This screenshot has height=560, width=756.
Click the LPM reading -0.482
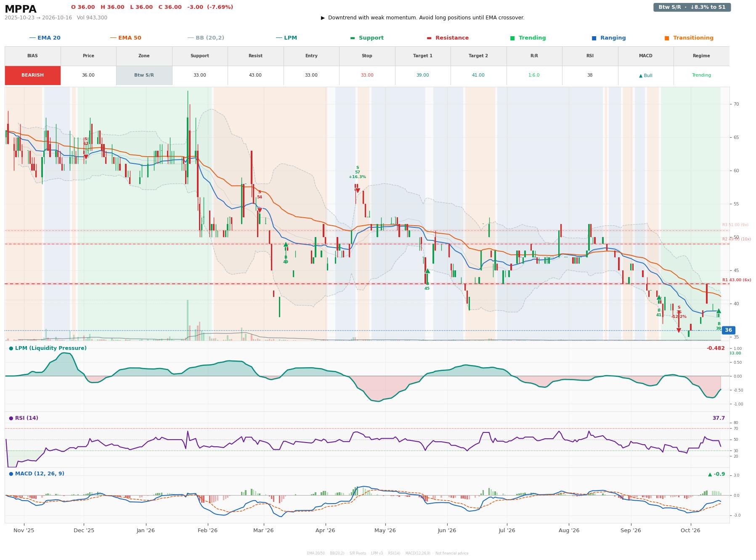pos(716,348)
